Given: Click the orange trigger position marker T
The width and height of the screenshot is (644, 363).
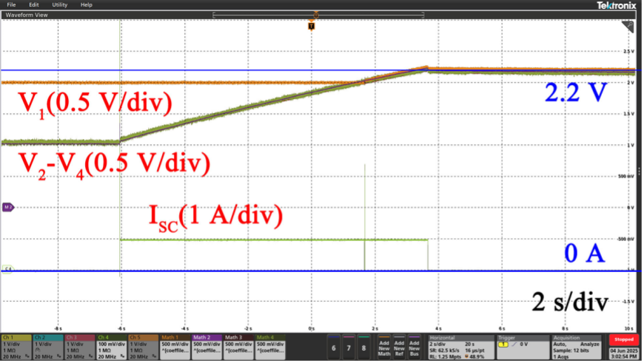Looking at the screenshot, I should click(312, 26).
